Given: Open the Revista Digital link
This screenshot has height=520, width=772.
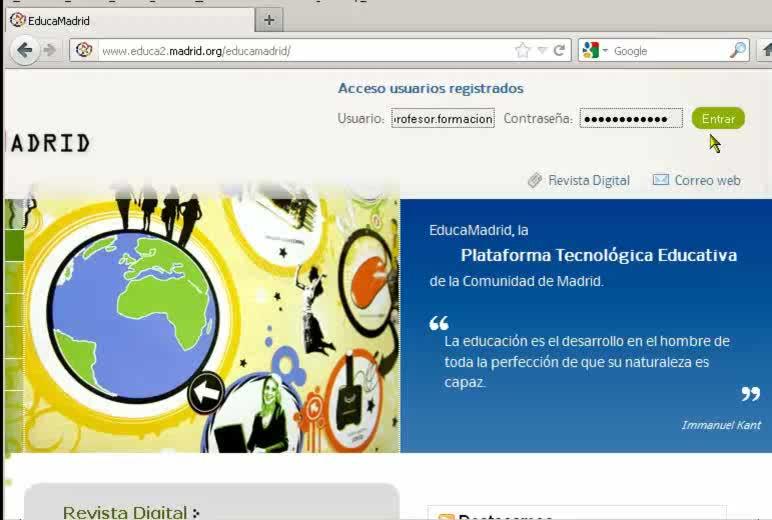Looking at the screenshot, I should pos(589,181).
